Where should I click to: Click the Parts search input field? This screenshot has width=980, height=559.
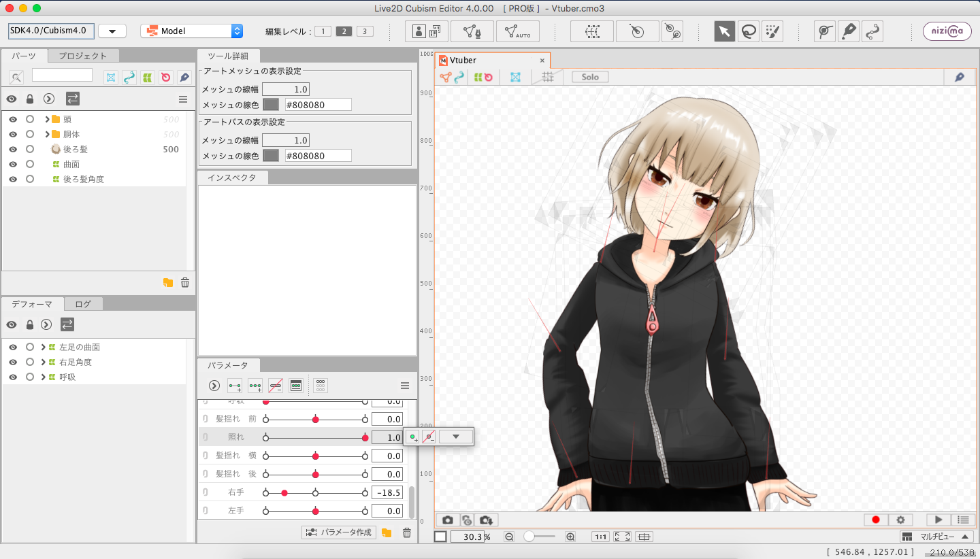(x=62, y=75)
